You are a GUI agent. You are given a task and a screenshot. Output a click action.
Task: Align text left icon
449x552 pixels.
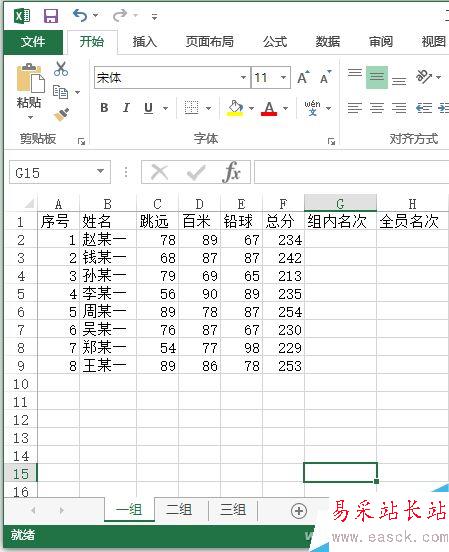pyautogui.click(x=355, y=108)
